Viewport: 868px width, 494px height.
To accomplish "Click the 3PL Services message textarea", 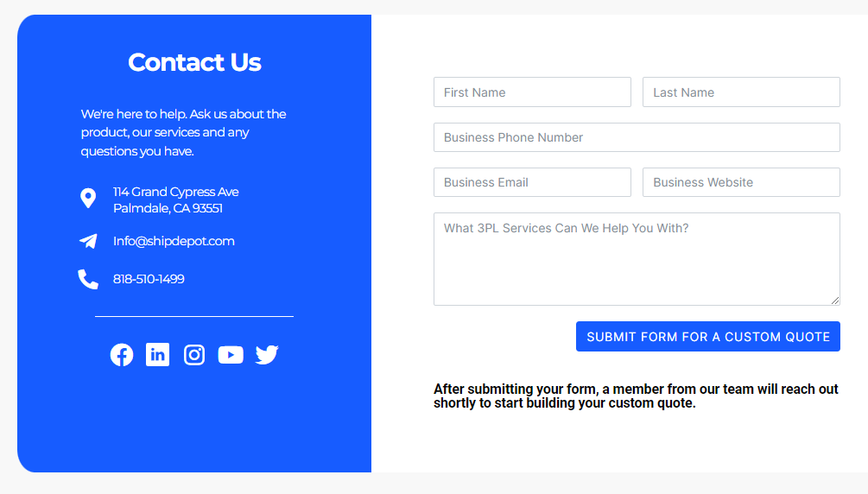I will click(x=637, y=259).
